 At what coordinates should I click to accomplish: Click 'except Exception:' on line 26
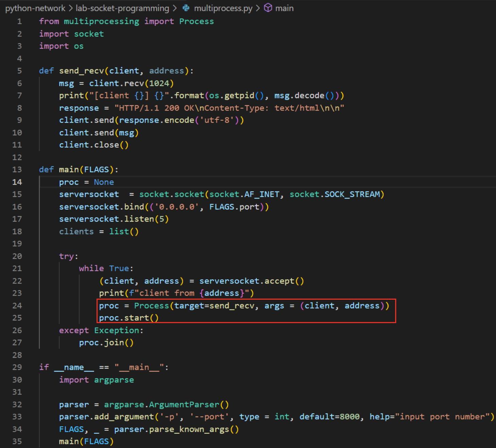pyautogui.click(x=101, y=331)
